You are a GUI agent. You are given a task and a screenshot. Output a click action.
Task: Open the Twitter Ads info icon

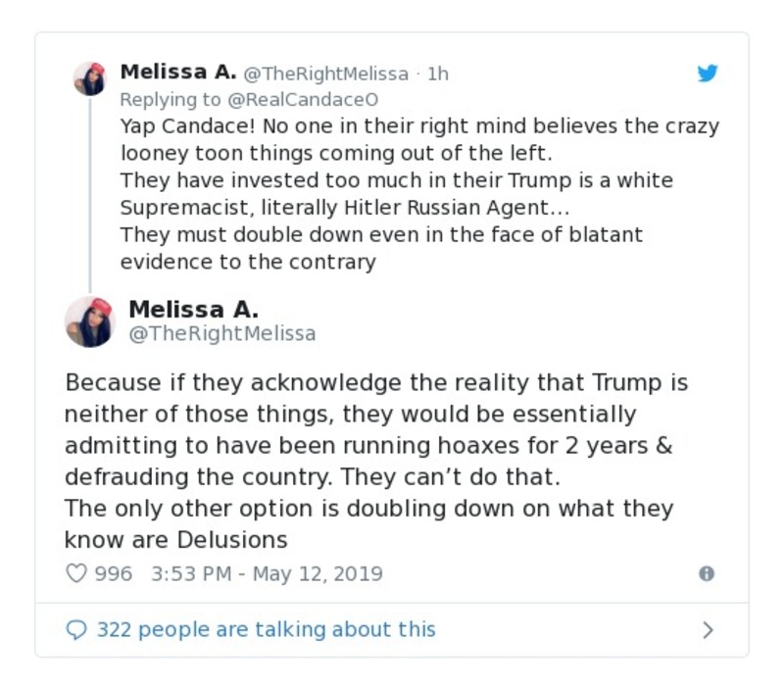point(706,574)
